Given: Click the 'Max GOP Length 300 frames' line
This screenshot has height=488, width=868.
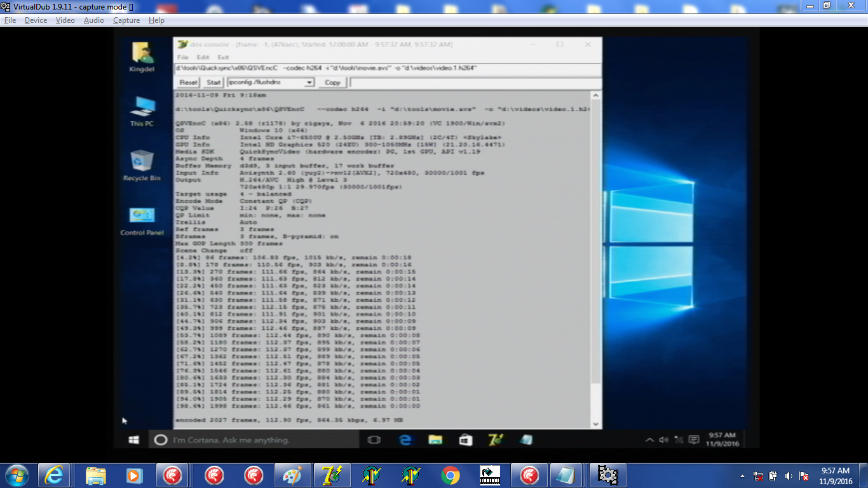Looking at the screenshot, I should 229,243.
